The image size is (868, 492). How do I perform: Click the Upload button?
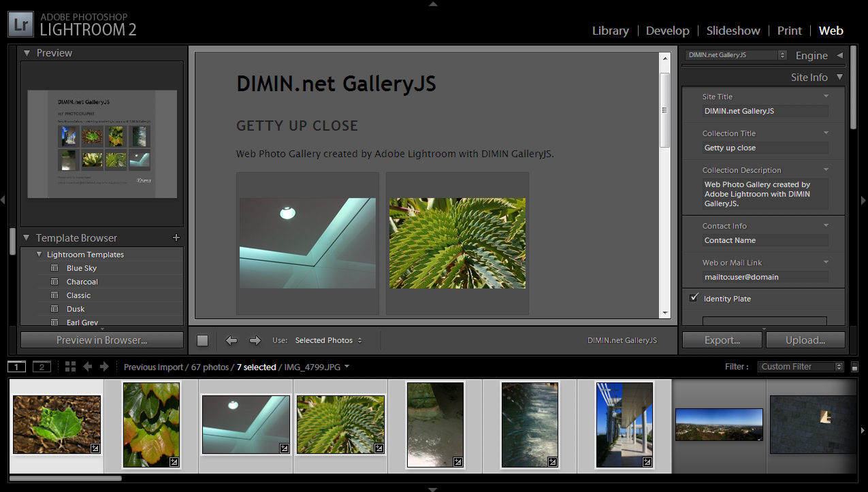click(805, 340)
